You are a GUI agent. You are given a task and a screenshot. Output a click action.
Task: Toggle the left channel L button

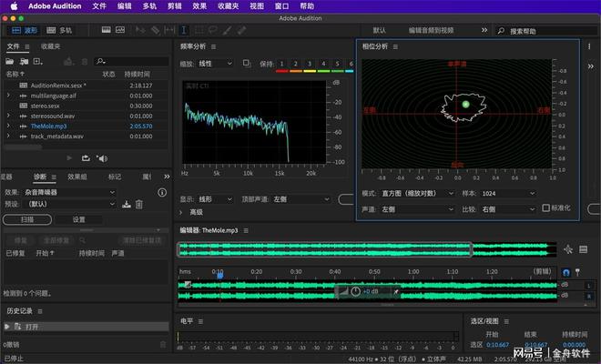click(589, 286)
